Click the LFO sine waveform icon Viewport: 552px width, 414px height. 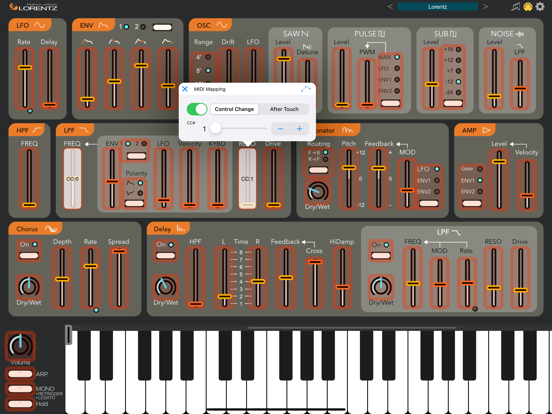tap(39, 25)
